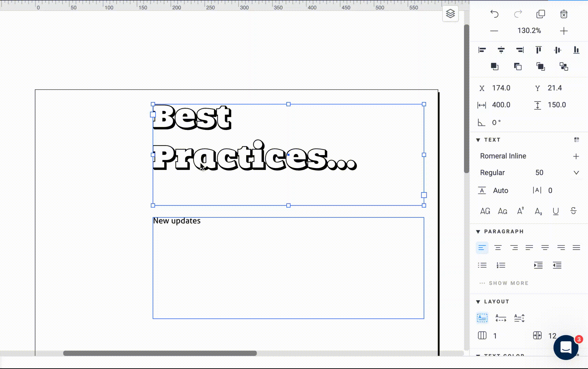Click the width field showing 400.0
The image size is (588, 369).
pos(501,105)
